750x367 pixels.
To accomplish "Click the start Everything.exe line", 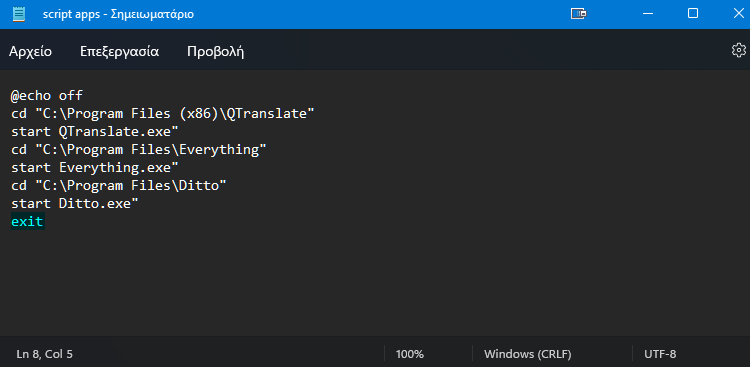I will coord(95,167).
